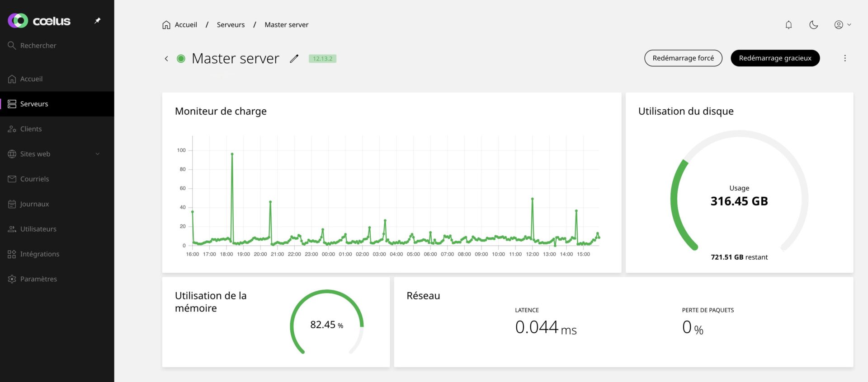The image size is (868, 382).
Task: Click the Moniteur de charge heading
Action: click(221, 111)
